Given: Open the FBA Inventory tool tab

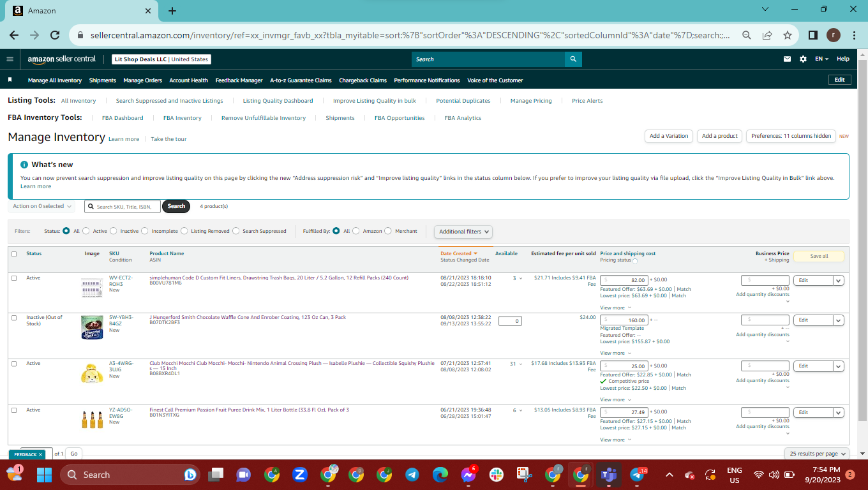Looking at the screenshot, I should (x=183, y=118).
